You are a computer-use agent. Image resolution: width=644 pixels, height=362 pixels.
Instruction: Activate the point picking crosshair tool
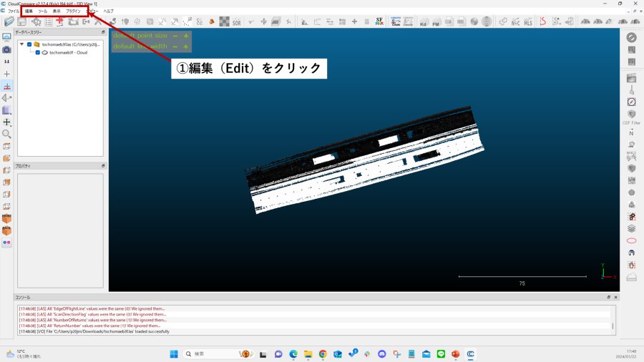pos(36,21)
